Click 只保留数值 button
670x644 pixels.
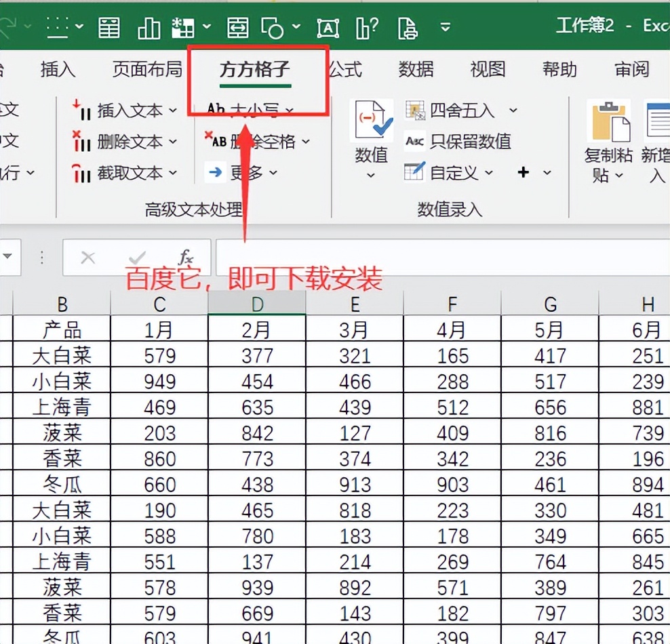tap(458, 142)
